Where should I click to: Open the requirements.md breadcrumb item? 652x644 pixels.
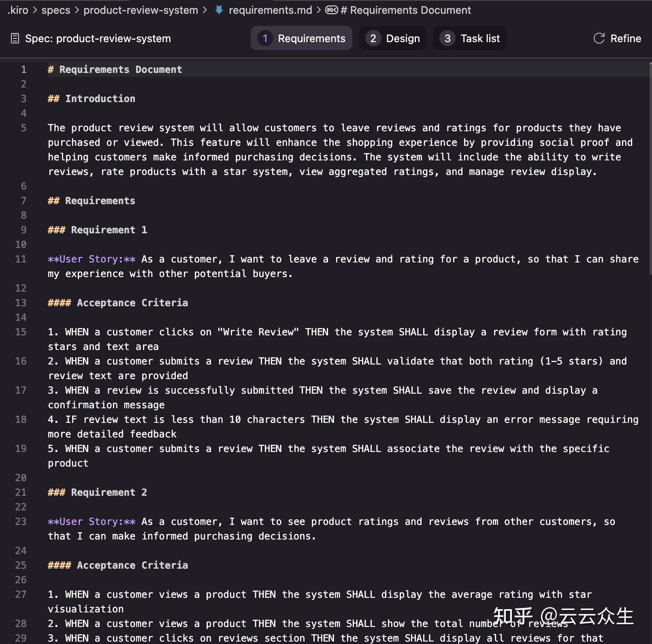[x=270, y=10]
